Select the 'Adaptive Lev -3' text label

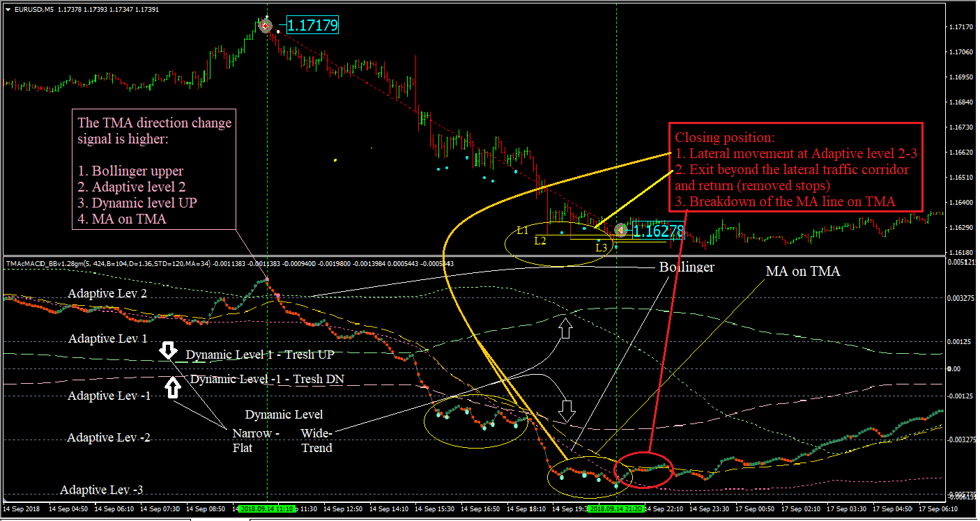pos(102,490)
